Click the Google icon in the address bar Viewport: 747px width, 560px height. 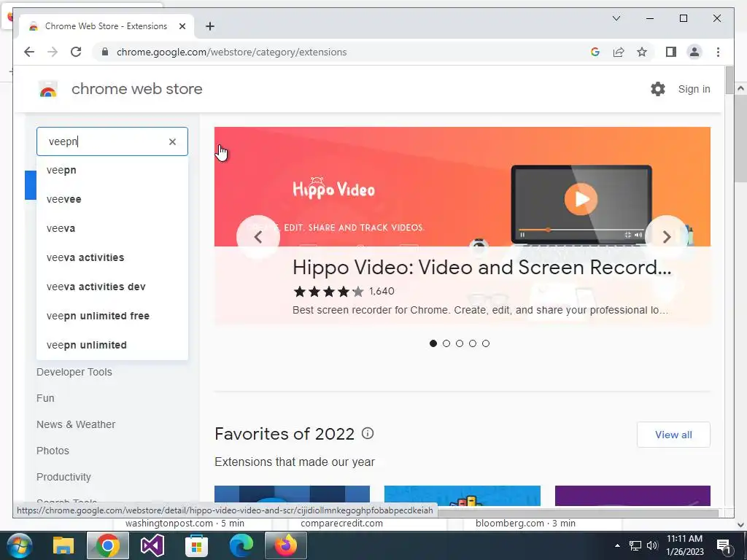595,52
